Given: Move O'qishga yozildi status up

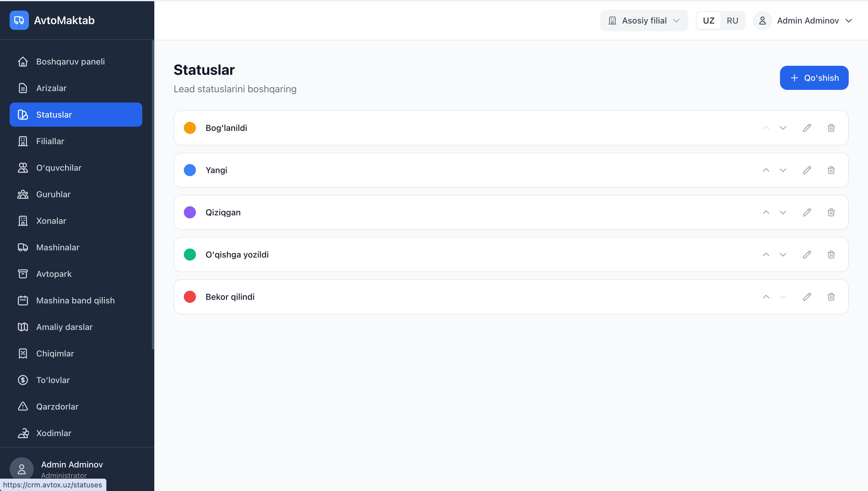Looking at the screenshot, I should coord(766,255).
